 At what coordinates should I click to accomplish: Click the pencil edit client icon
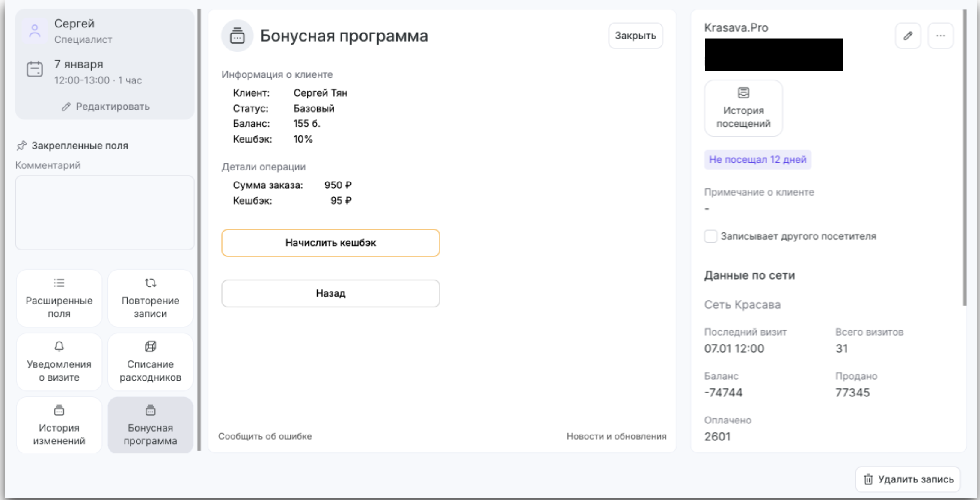[x=908, y=36]
